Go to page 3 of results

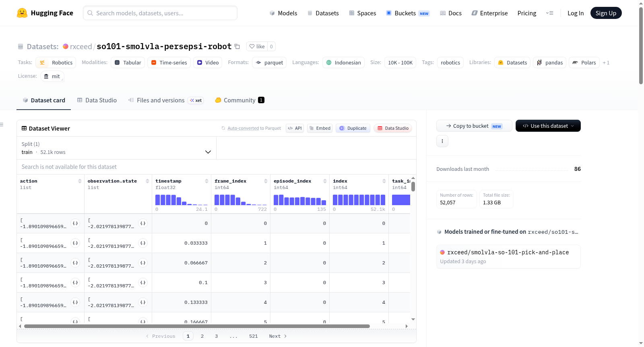pyautogui.click(x=216, y=336)
